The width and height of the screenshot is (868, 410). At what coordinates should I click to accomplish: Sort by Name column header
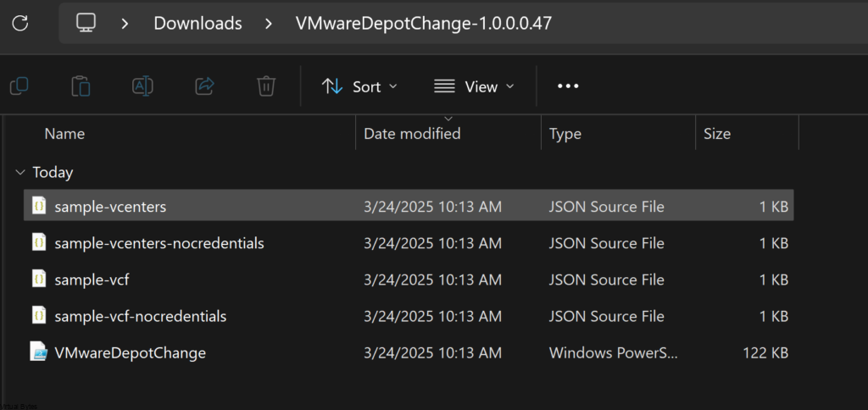(x=64, y=133)
